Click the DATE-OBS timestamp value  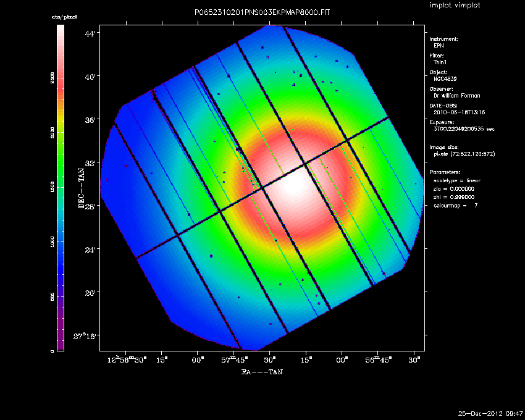pos(460,112)
